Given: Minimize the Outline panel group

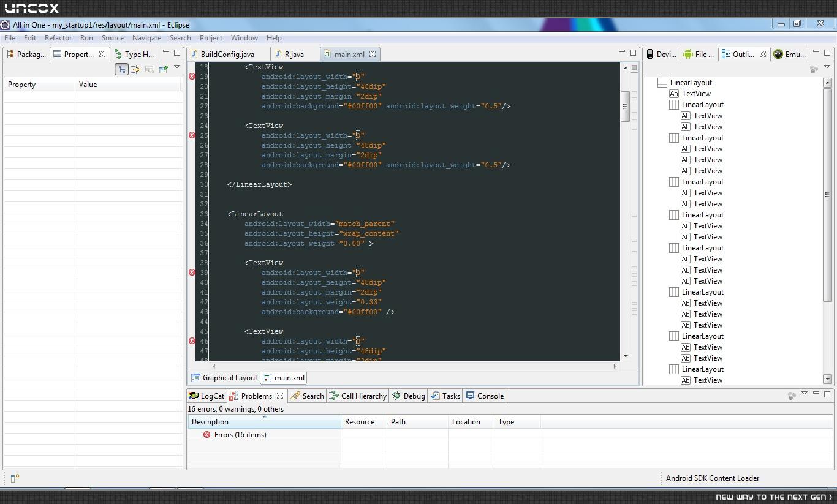Looking at the screenshot, I should tap(816, 52).
